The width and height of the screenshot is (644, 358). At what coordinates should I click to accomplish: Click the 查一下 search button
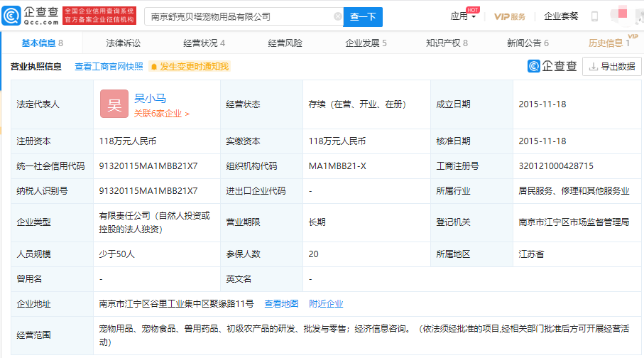pyautogui.click(x=363, y=17)
